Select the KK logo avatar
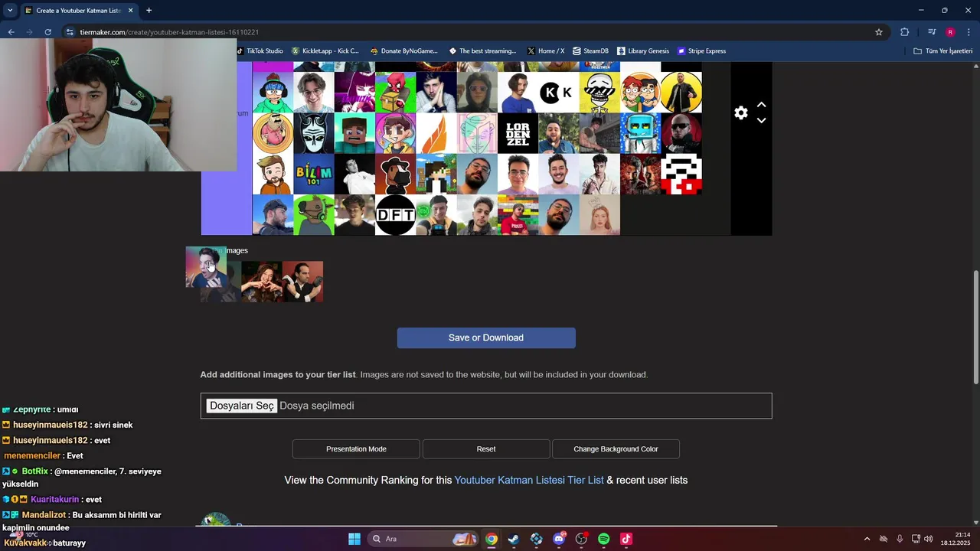The height and width of the screenshot is (551, 980). pos(559,93)
